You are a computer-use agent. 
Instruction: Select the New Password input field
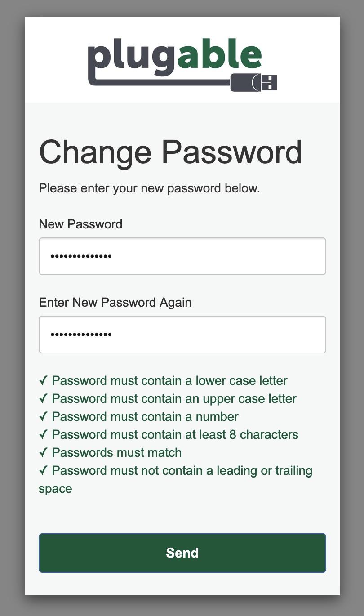[182, 256]
